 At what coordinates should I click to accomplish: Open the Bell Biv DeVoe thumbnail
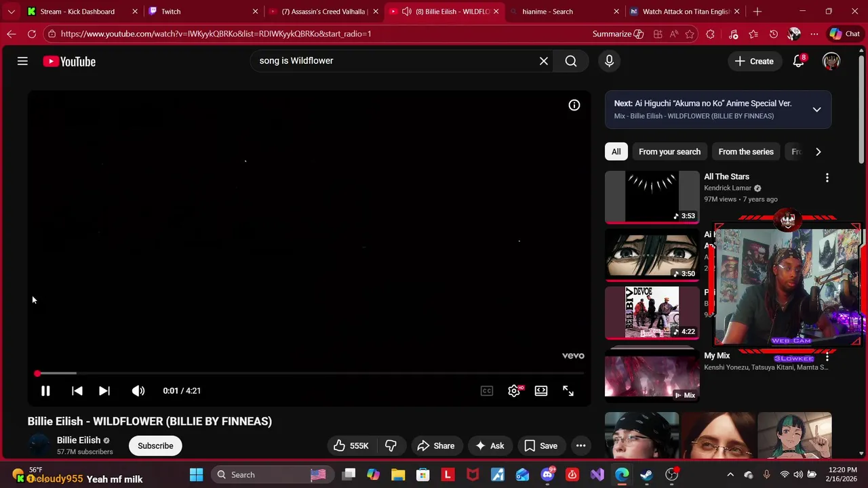(x=652, y=312)
